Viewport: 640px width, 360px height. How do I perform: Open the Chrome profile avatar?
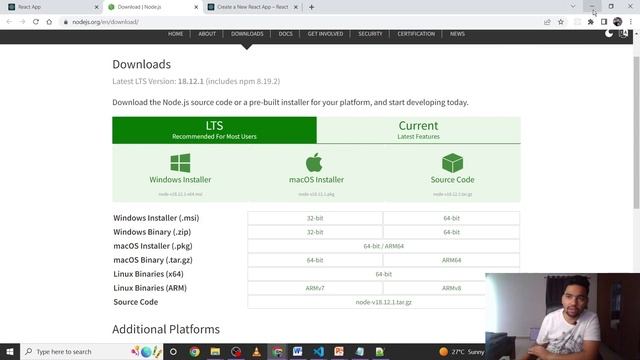click(618, 22)
